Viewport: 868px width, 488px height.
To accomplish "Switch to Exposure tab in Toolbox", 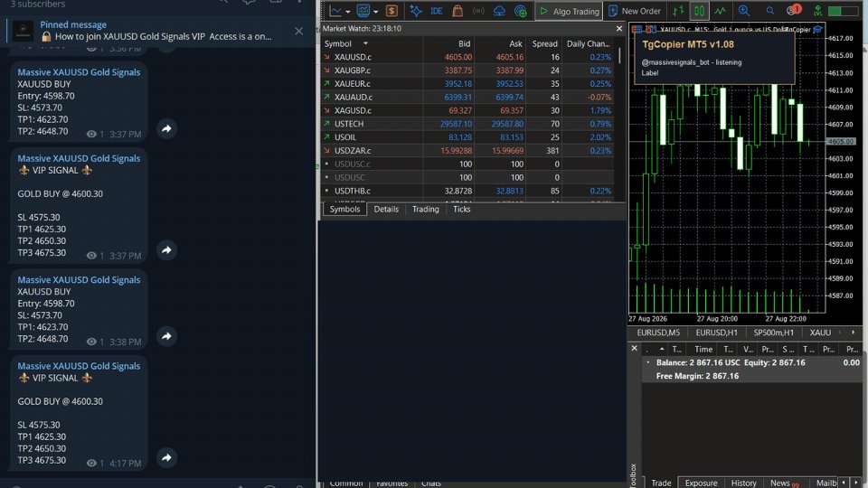I will [x=701, y=483].
